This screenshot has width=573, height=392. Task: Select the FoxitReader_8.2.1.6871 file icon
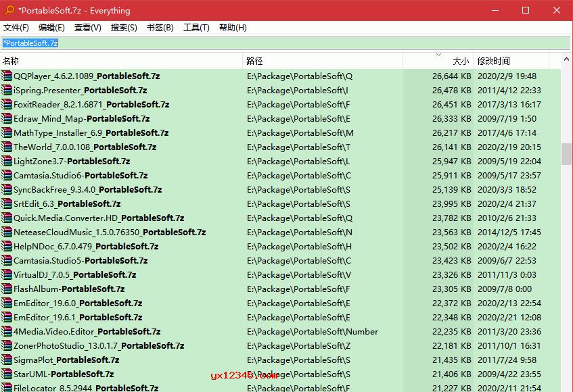point(7,104)
